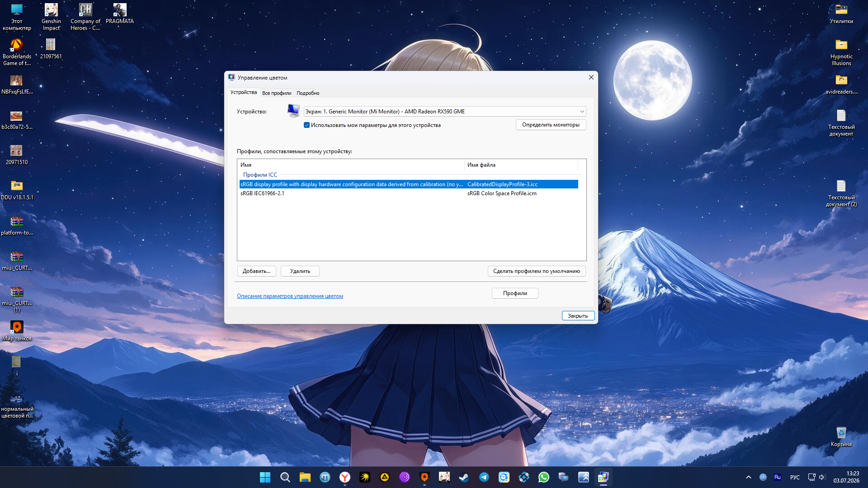
Task: Open the volume control in system tray
Action: 822,477
